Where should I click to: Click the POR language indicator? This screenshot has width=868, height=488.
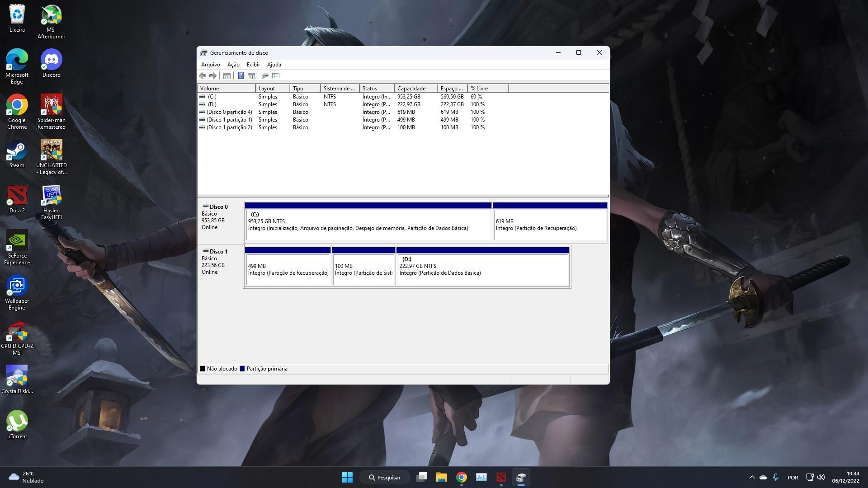793,477
